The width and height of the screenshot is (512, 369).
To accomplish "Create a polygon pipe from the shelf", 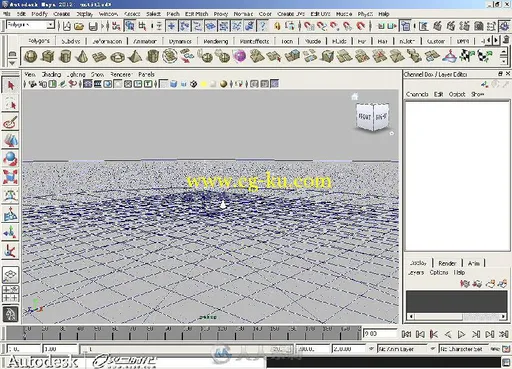I will tap(152, 56).
